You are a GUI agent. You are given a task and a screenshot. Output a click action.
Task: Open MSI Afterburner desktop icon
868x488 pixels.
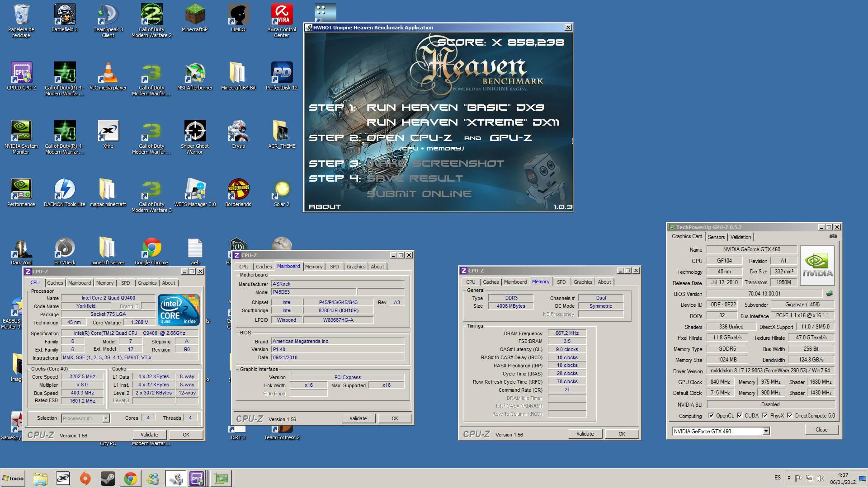point(195,76)
